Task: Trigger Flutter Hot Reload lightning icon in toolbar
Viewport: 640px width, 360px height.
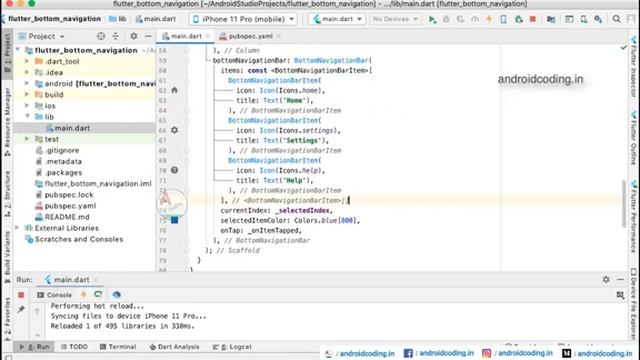Action: (489, 19)
